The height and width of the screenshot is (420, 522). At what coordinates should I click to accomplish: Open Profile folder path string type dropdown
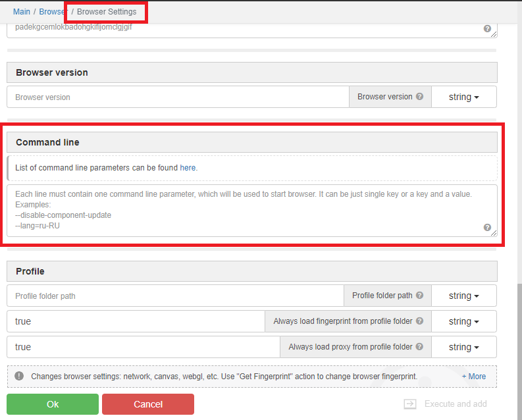pyautogui.click(x=463, y=296)
